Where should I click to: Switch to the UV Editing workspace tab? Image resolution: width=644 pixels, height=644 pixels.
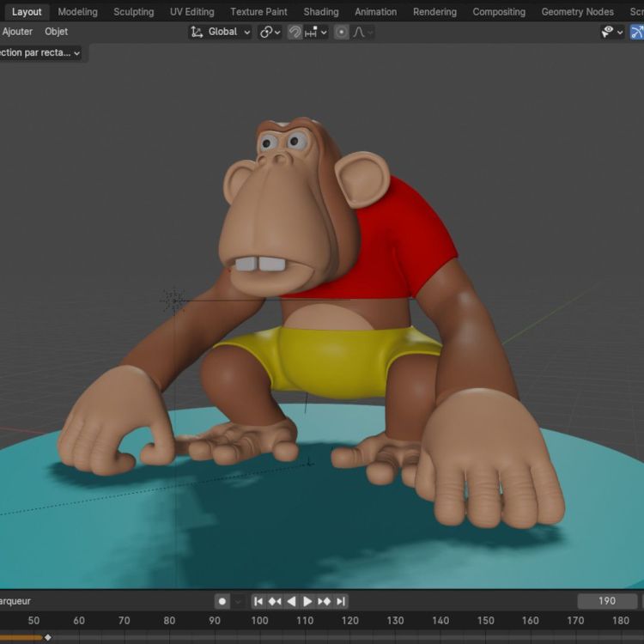191,12
